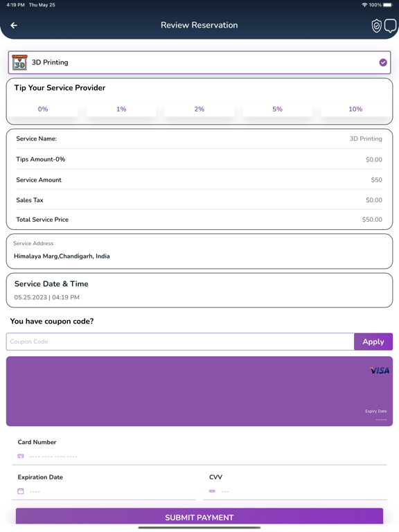The image size is (399, 532).
Task: Pick the 10% tip option
Action: (355, 109)
